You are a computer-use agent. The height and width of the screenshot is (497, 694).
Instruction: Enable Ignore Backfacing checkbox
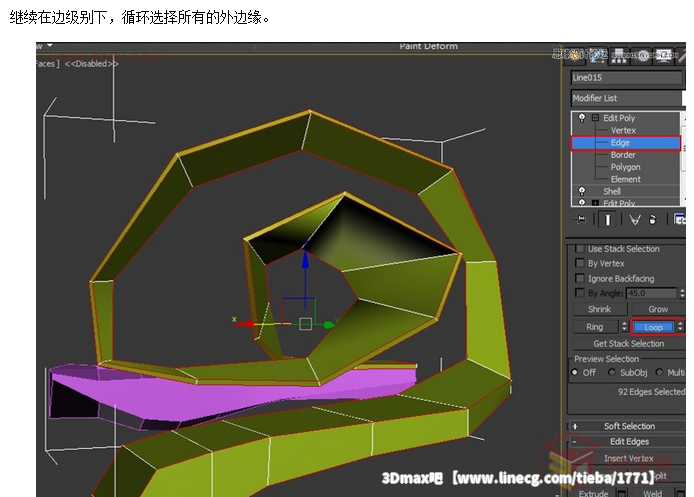click(580, 278)
